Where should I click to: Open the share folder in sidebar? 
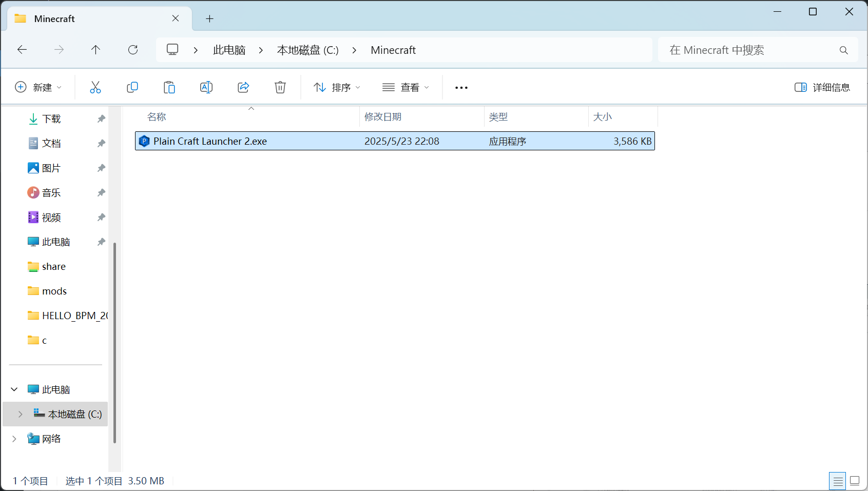point(53,266)
